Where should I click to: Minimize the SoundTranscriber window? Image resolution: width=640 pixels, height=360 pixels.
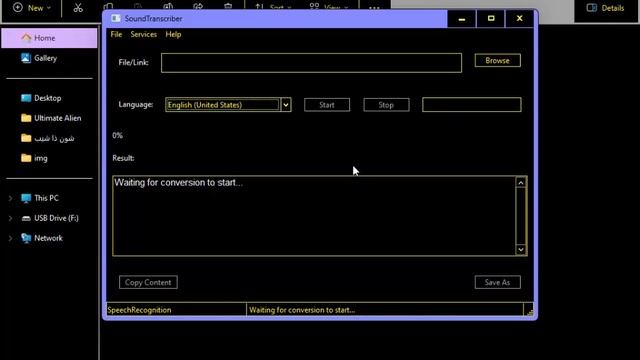tap(462, 19)
